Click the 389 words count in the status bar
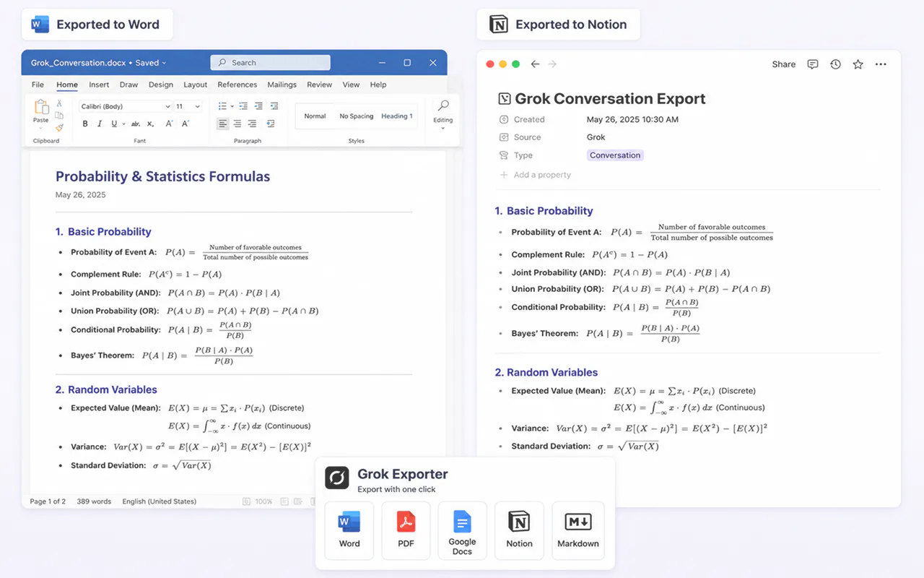924x578 pixels. point(94,501)
